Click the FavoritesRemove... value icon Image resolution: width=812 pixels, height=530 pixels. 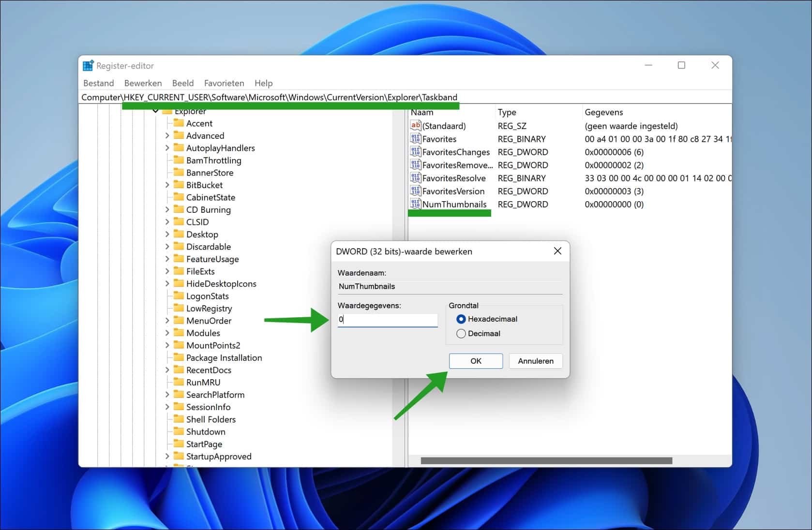[415, 165]
